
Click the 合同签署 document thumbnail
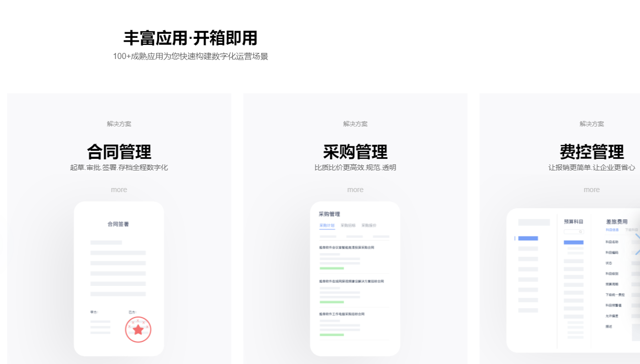tap(119, 278)
